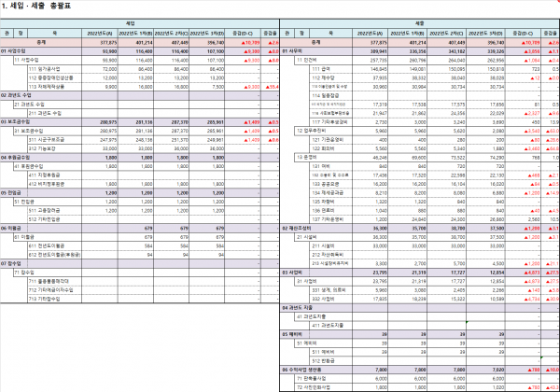Image resolution: width=560 pixels, height=392 pixels.
Task: Select row label '713 기타잡수입'
Action: click(x=44, y=299)
